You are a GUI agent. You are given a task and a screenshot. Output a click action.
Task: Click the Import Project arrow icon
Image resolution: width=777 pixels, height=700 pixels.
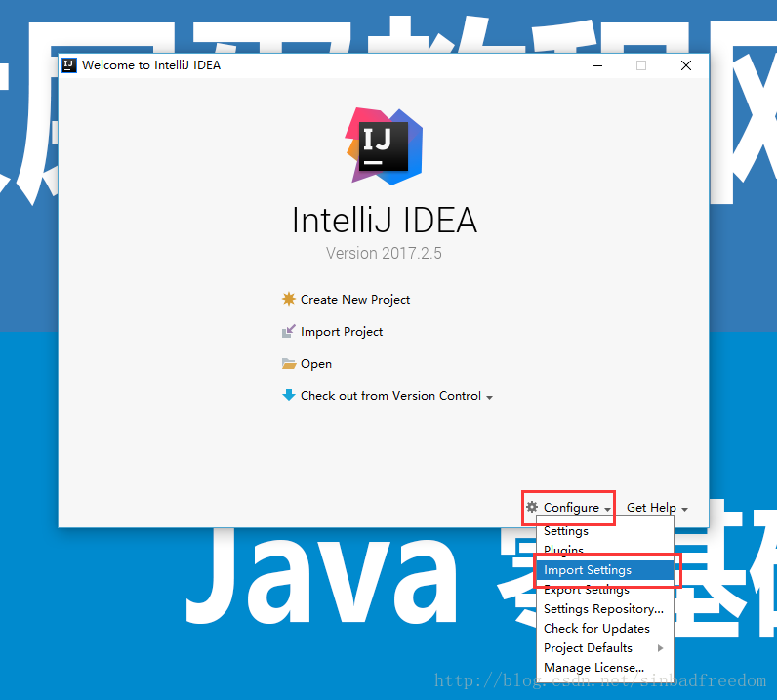[288, 331]
